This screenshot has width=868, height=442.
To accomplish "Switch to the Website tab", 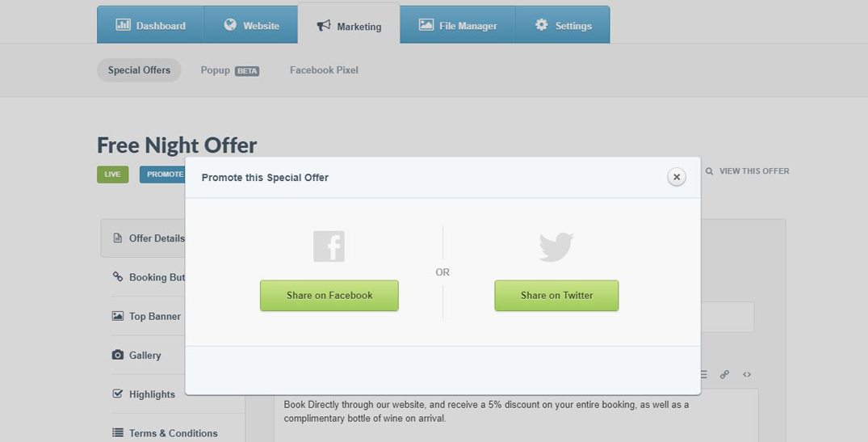I will pos(252,26).
